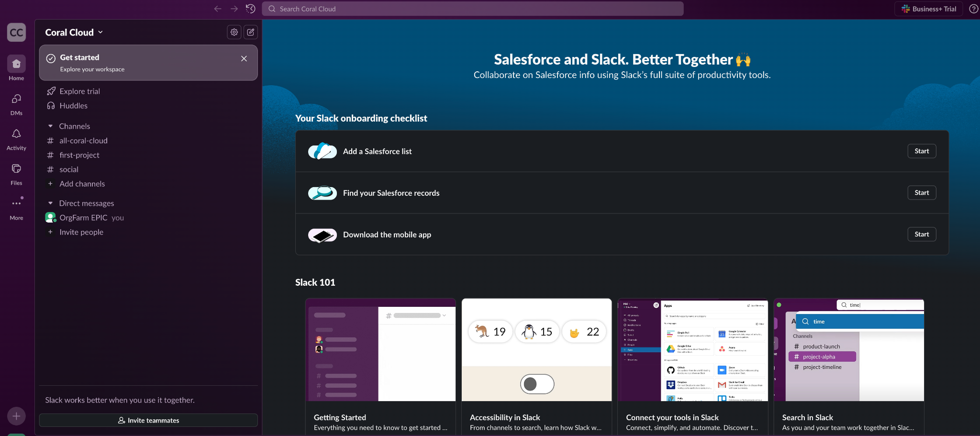Image resolution: width=980 pixels, height=436 pixels.
Task: Open workspace settings gear icon
Action: tap(234, 32)
